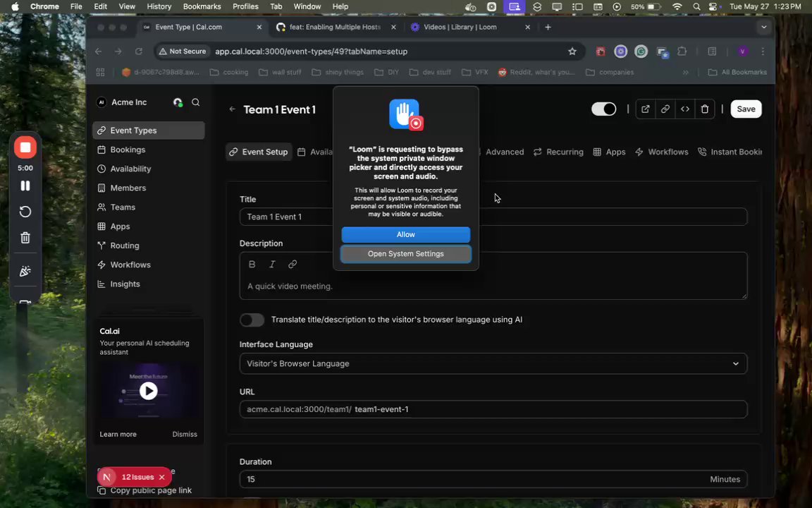Open Chrome History menu

(159, 7)
